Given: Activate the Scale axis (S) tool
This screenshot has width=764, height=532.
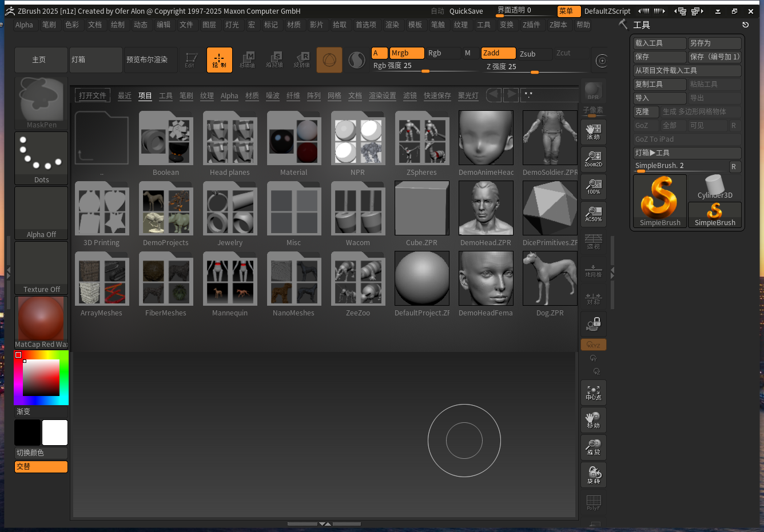Looking at the screenshot, I should pos(275,59).
